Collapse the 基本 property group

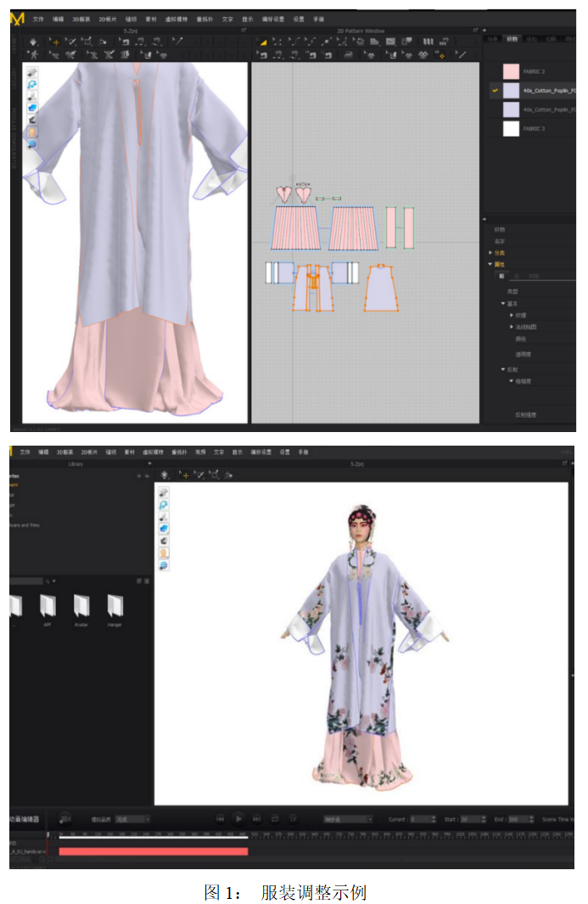pos(503,303)
